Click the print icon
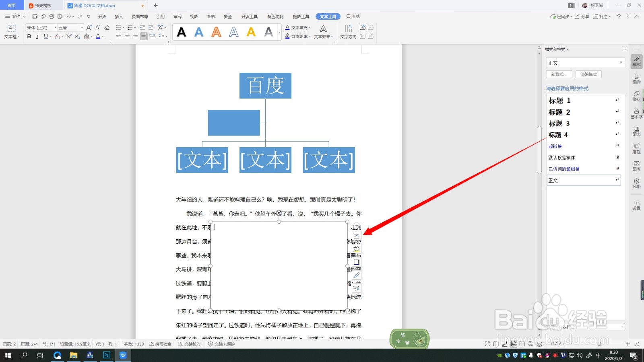This screenshot has height=362, width=644. pos(52,16)
